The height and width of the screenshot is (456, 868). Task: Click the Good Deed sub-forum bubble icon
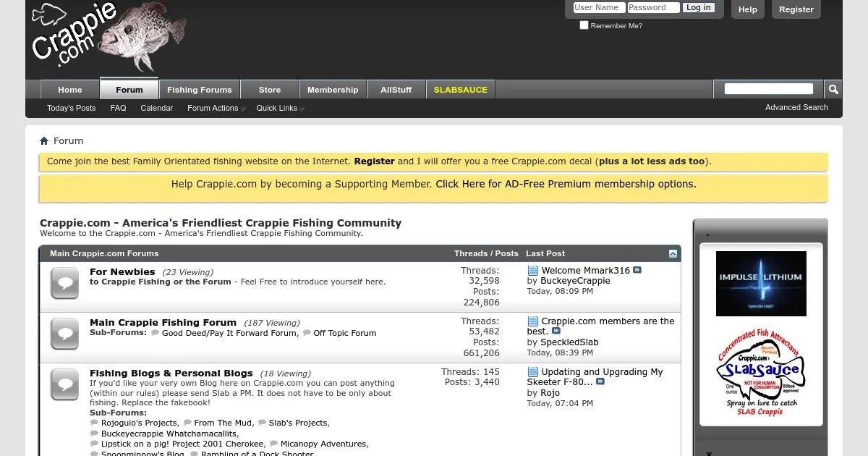click(x=155, y=333)
